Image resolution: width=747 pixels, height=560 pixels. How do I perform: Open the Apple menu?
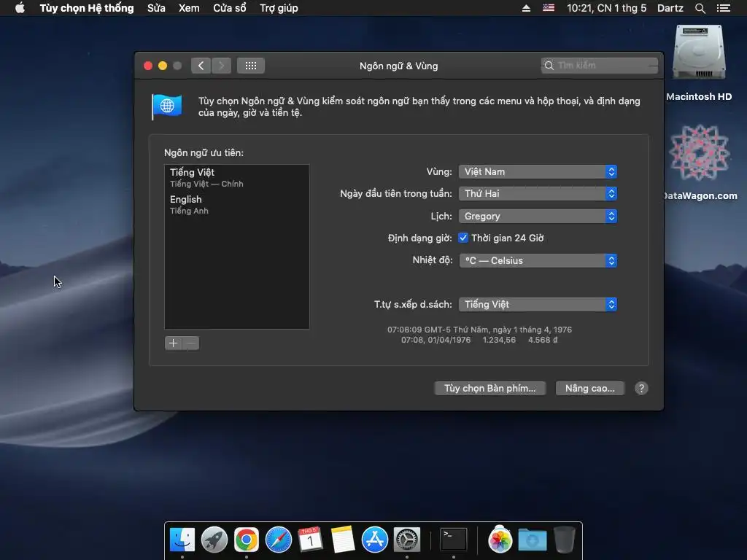20,8
